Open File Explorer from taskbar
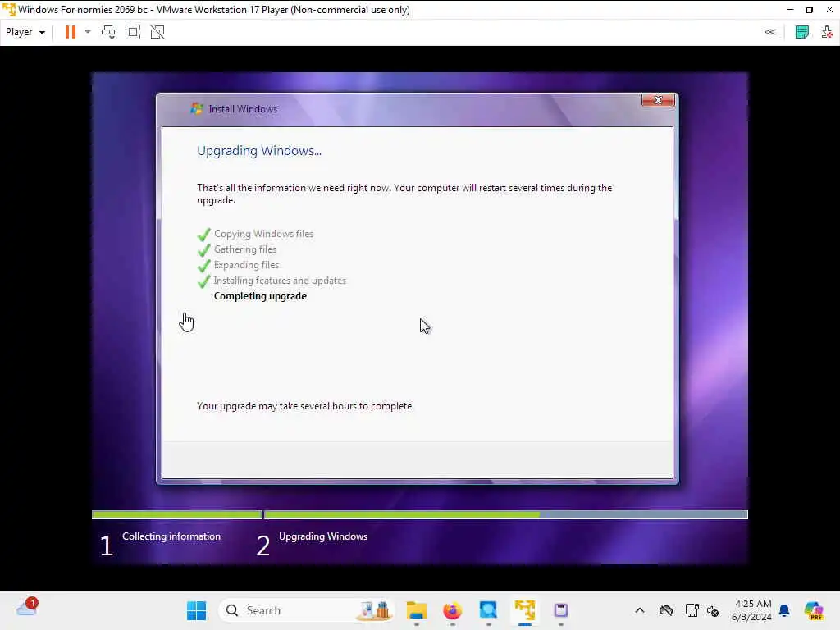Viewport: 840px width, 630px height. (x=416, y=610)
